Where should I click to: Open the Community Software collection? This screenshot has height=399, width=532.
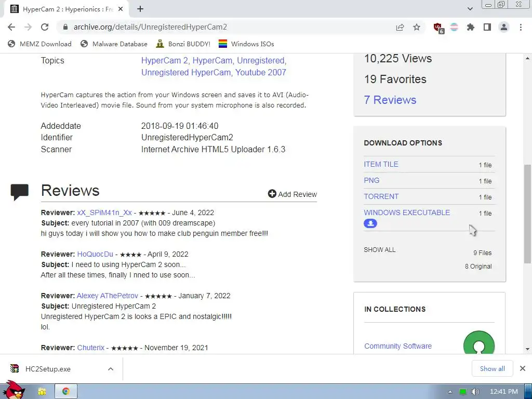coord(398,346)
